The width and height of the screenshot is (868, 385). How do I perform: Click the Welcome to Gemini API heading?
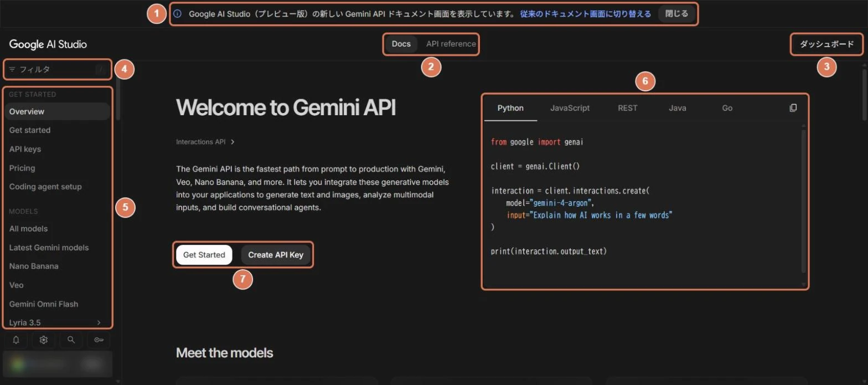coord(286,108)
